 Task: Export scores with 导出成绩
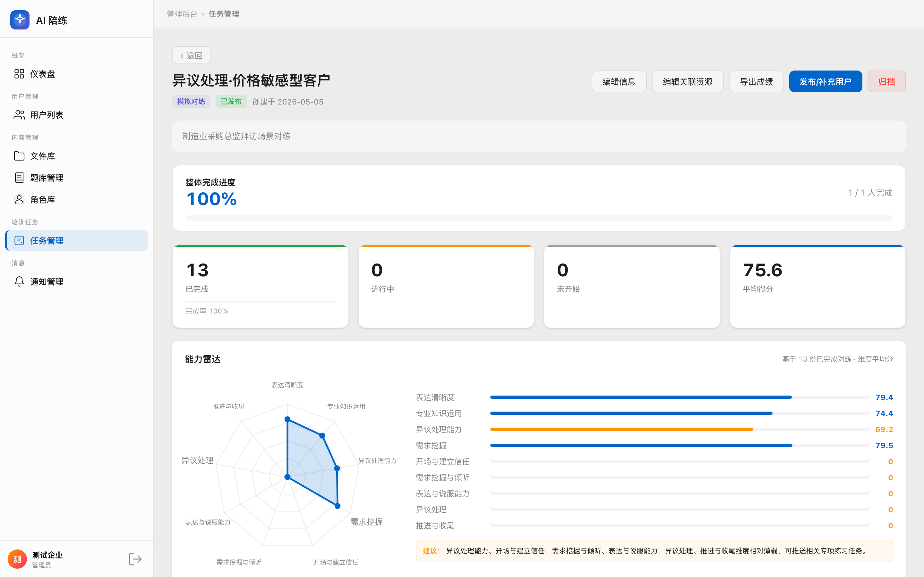tap(756, 81)
